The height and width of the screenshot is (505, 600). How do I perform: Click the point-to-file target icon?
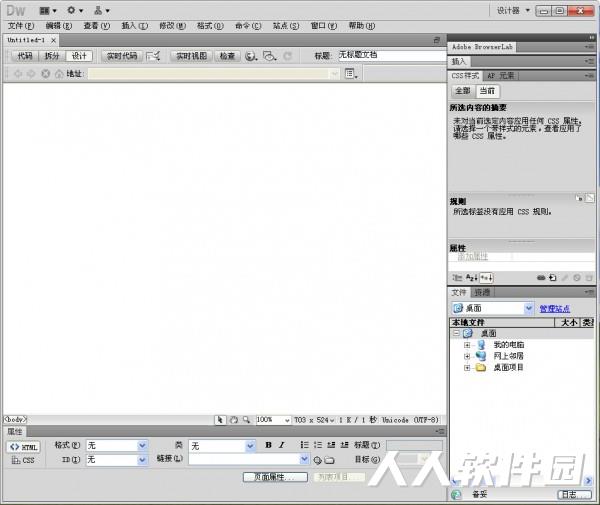[317, 460]
